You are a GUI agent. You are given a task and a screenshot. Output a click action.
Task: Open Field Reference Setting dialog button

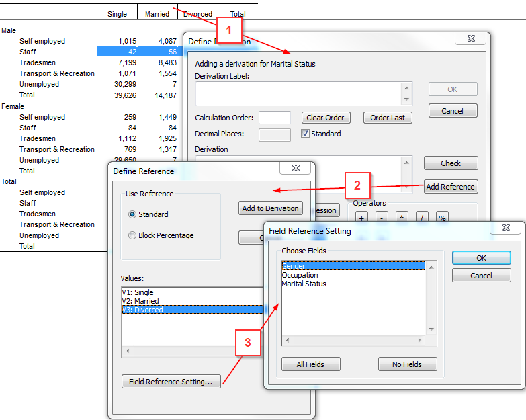(171, 382)
